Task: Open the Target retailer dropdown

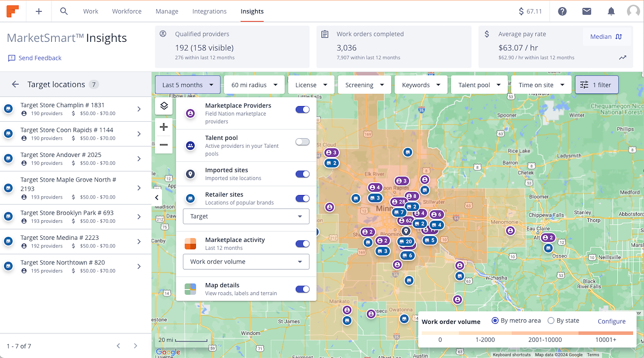Action: [x=246, y=216]
